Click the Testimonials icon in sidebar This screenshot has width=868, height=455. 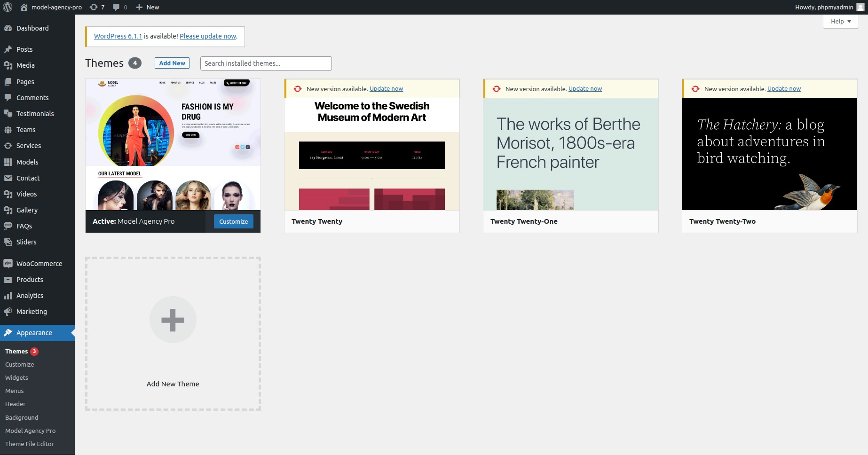click(x=8, y=114)
